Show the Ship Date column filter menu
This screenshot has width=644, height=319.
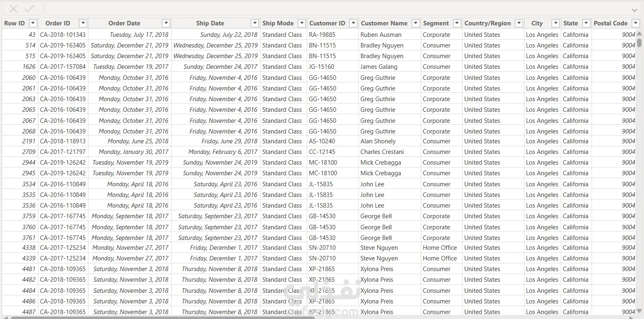255,23
